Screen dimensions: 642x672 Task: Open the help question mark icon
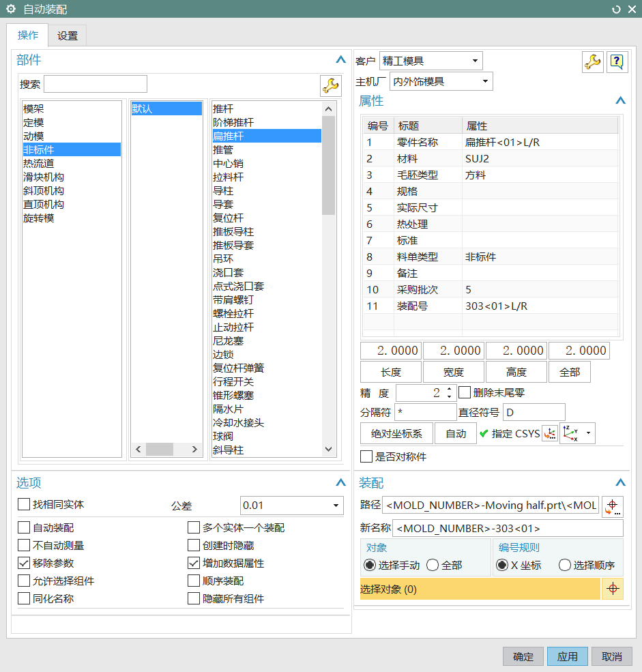point(617,62)
